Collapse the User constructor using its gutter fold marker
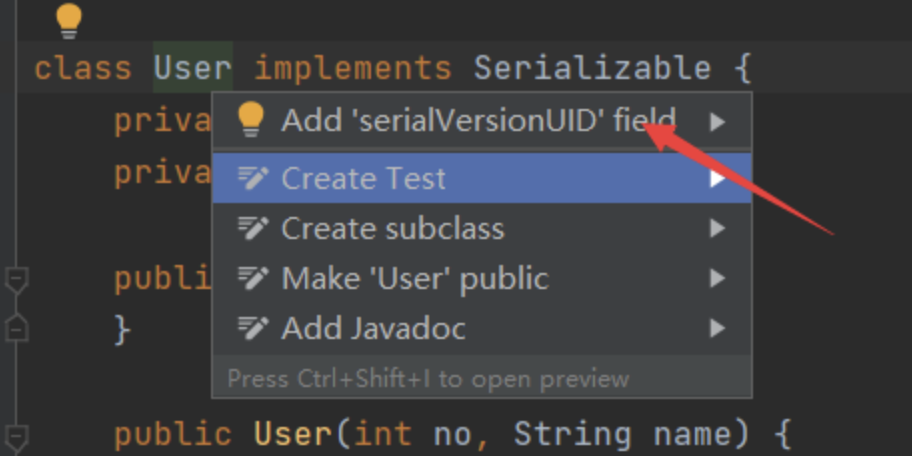Image resolution: width=912 pixels, height=456 pixels. click(17, 435)
